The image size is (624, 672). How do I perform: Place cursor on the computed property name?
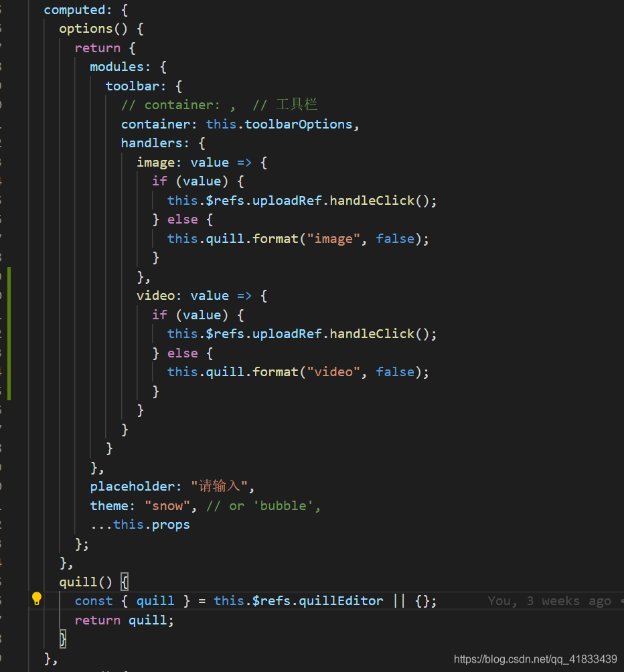coord(76,9)
